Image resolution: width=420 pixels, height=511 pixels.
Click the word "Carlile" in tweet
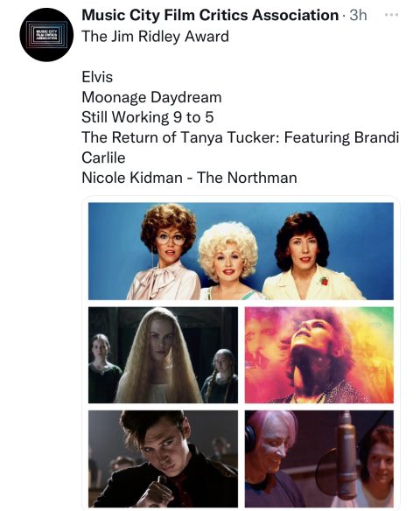point(103,157)
